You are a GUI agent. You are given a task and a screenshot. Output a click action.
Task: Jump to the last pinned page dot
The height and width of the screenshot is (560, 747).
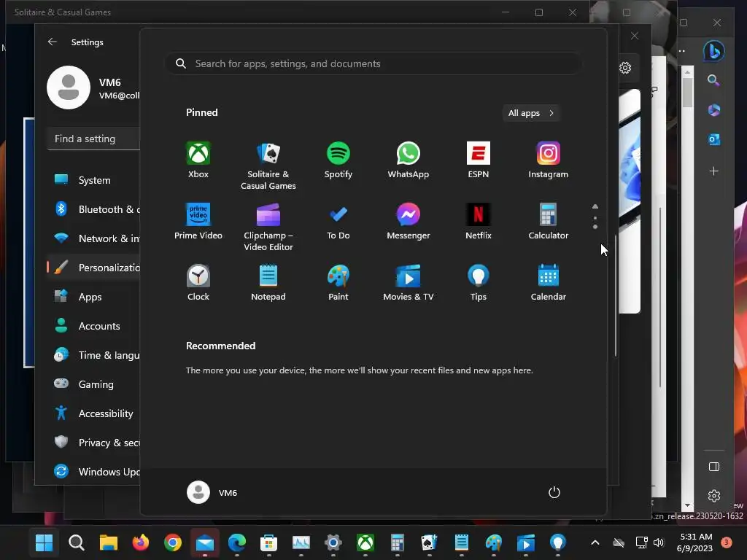(x=595, y=227)
